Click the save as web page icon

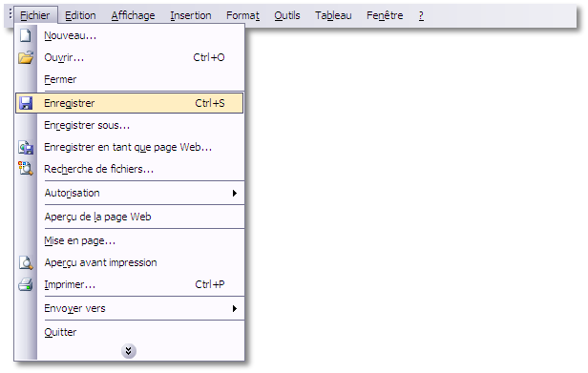26,147
